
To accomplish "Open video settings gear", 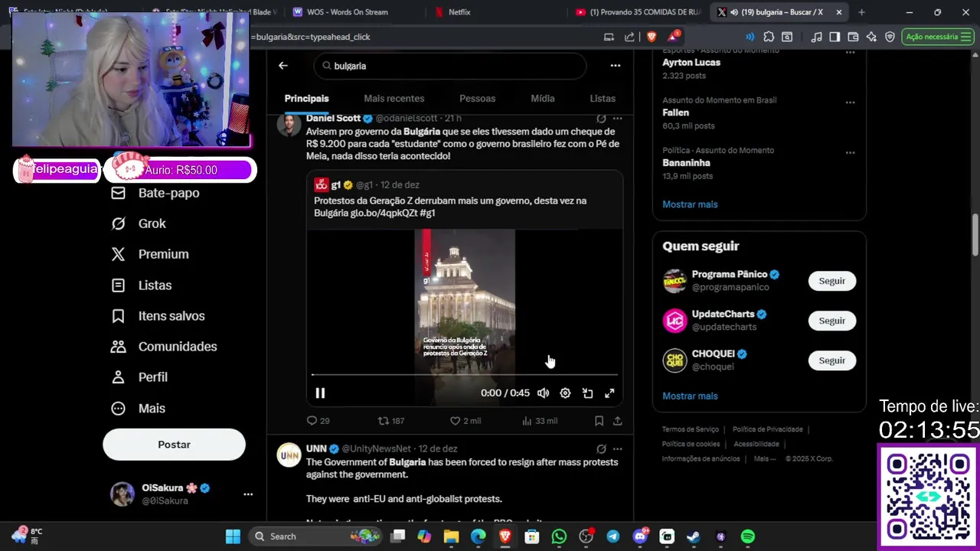I will [565, 393].
